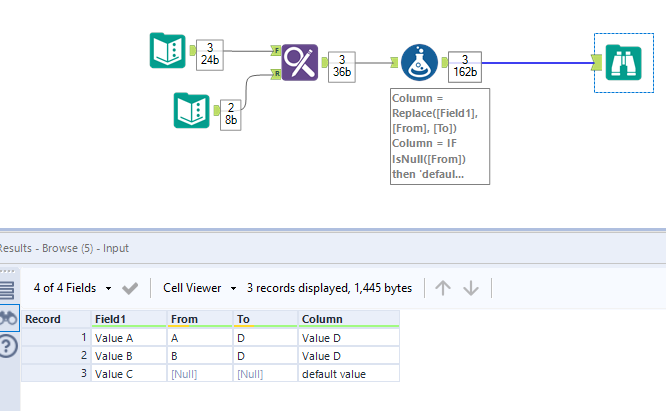Click record number 2 row header

56,356
